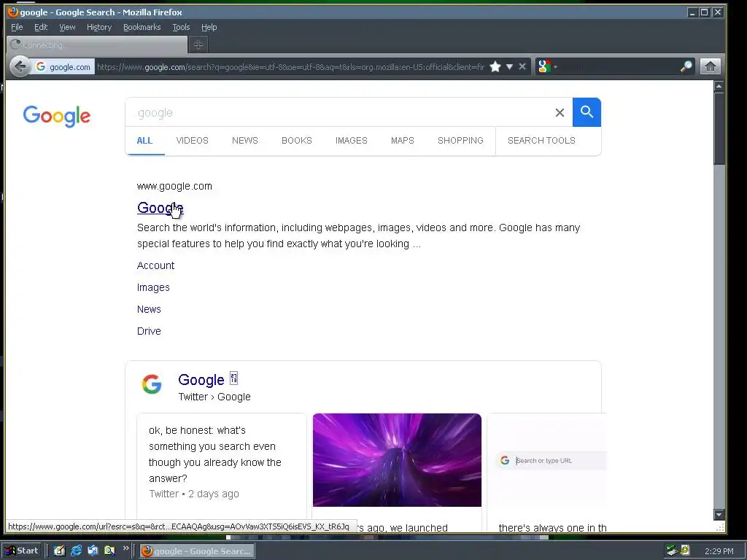Select the ALL results tab
Viewport: 747px width, 560px height.
[x=144, y=141]
